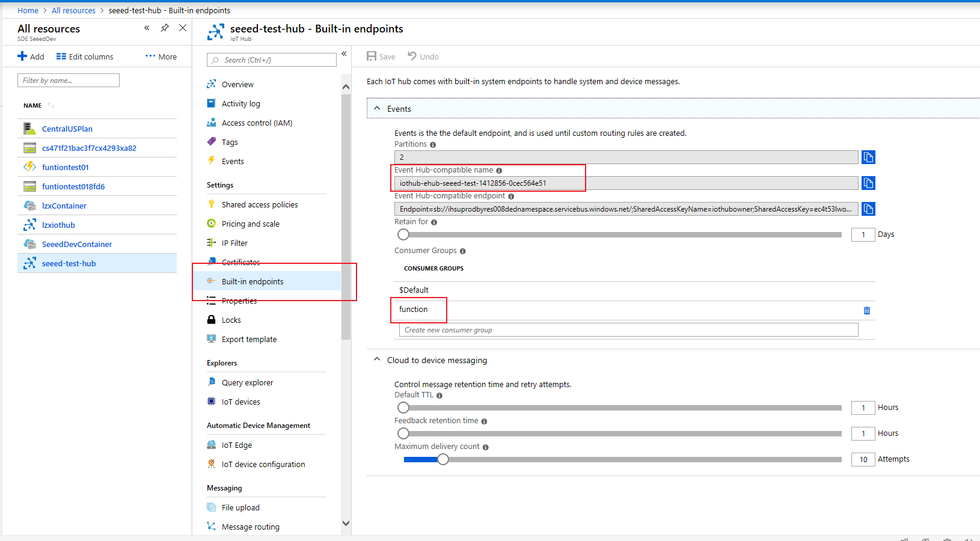Focus the Search (Ctrl+/) field
Image resolution: width=980 pixels, height=541 pixels.
272,60
